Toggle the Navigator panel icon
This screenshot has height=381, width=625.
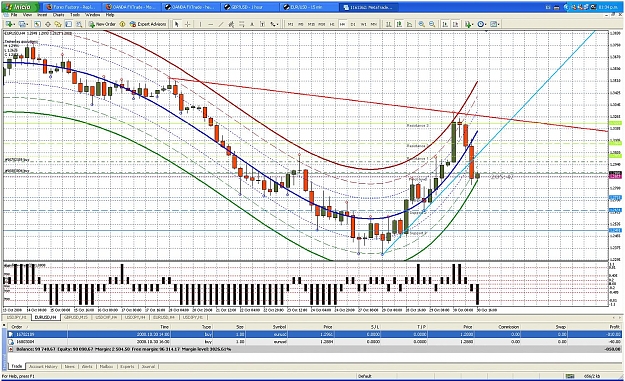58,24
